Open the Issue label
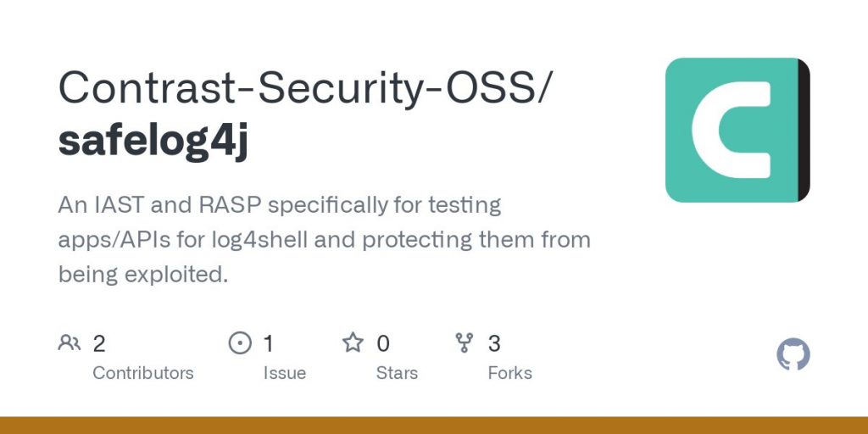Screen dimensions: 868x434 (x=284, y=373)
